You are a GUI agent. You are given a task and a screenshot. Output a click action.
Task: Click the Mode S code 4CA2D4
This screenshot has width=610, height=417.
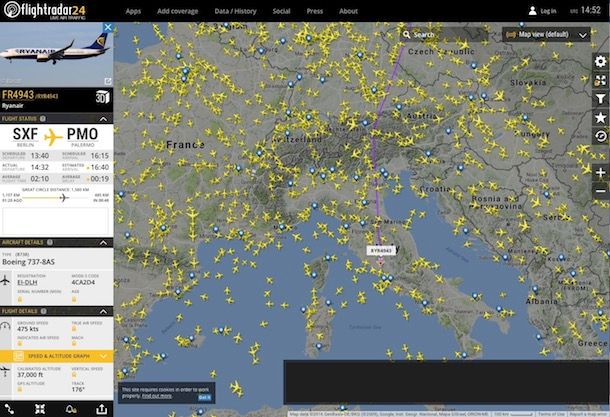83,282
